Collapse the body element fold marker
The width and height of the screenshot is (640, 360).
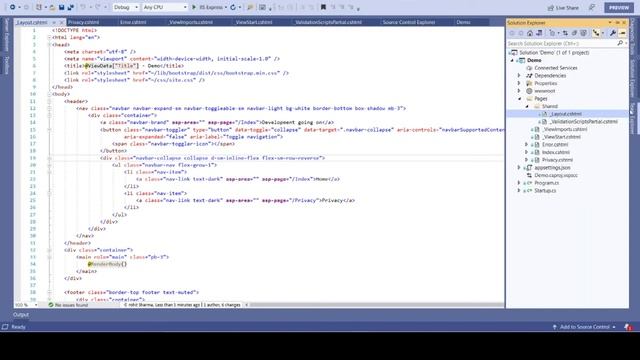49,94
